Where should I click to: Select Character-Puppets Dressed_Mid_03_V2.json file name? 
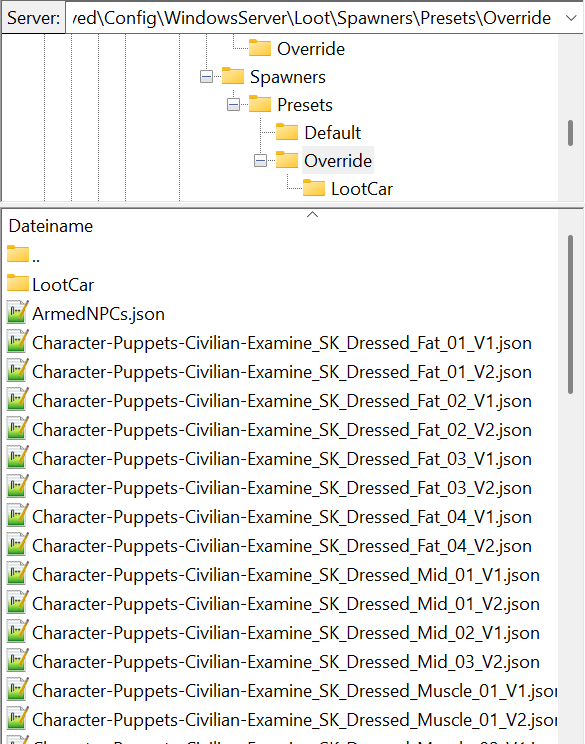tap(286, 661)
